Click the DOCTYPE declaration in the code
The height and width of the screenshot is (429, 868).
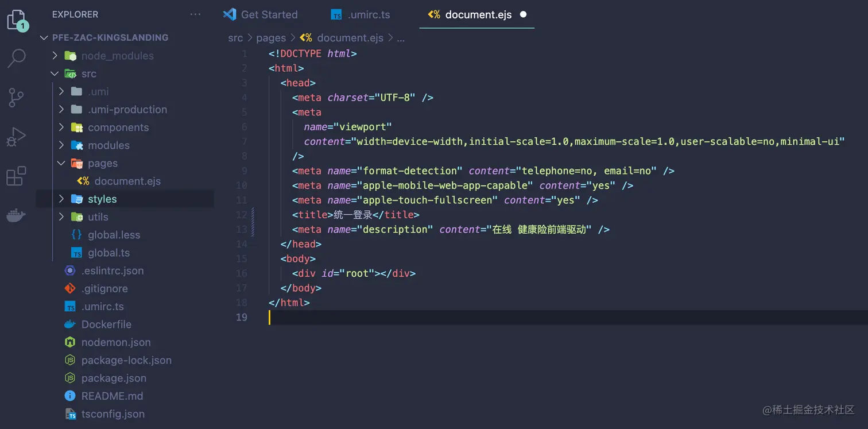[313, 53]
